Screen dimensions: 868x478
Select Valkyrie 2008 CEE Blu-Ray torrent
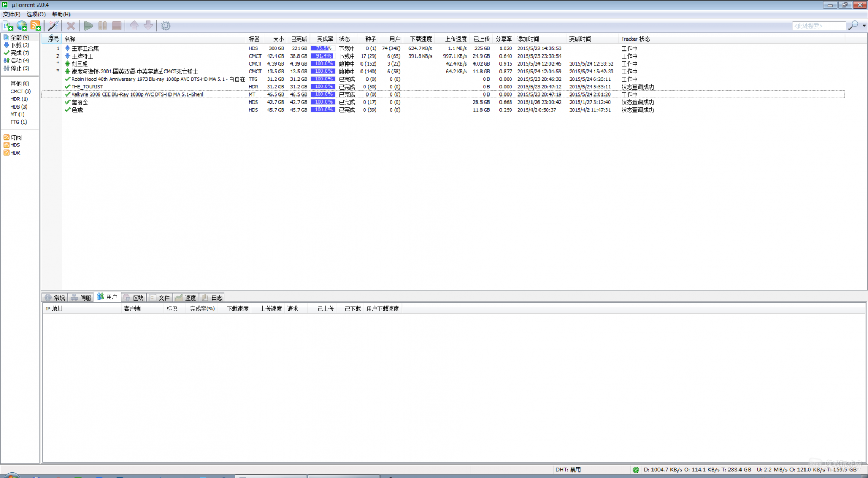443,94
